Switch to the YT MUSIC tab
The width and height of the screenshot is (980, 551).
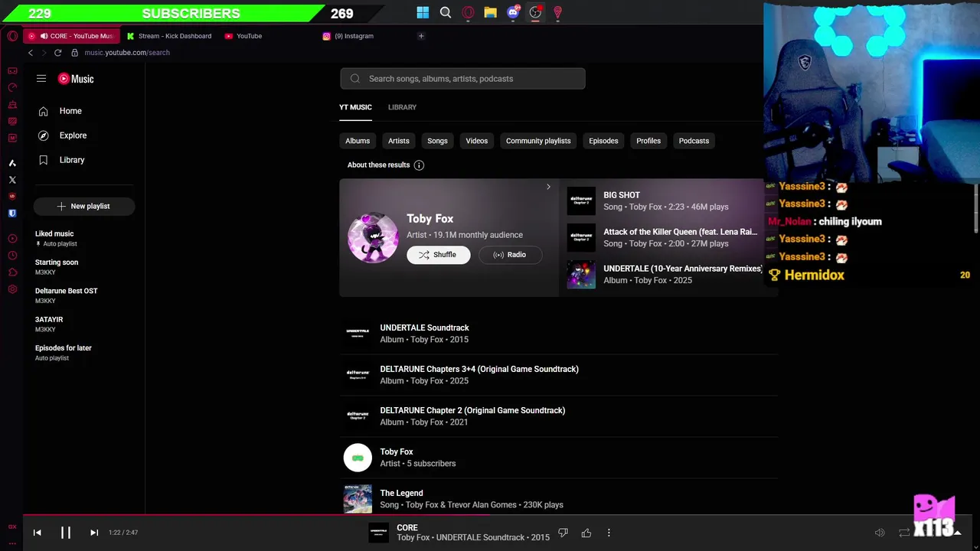(355, 107)
